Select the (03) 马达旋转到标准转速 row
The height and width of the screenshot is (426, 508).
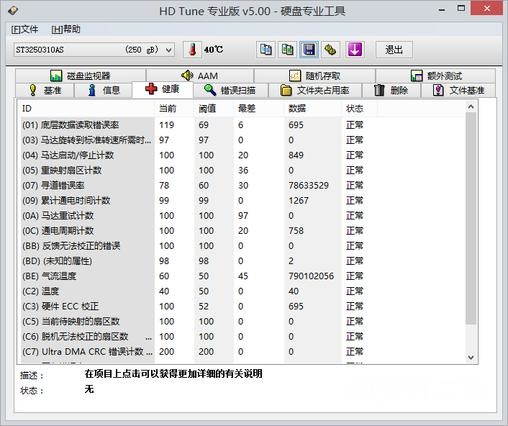pyautogui.click(x=193, y=140)
